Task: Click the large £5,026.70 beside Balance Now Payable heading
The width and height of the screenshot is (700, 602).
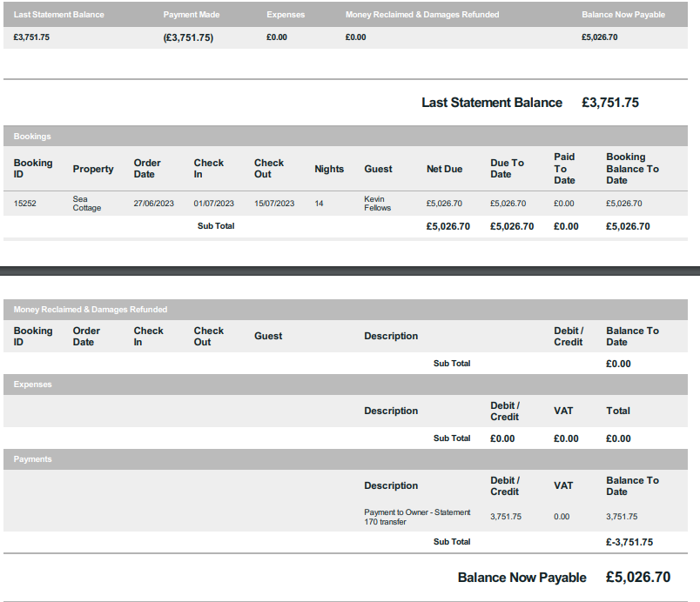Action: (638, 577)
